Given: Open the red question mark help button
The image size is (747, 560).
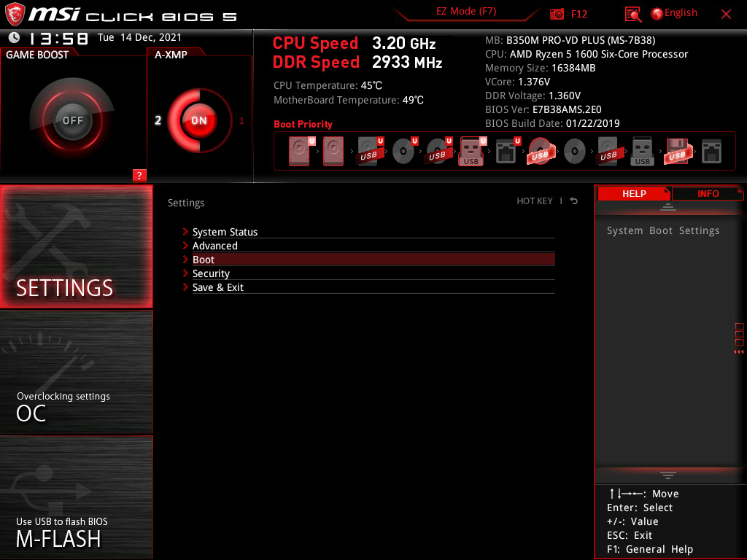Looking at the screenshot, I should 139,175.
